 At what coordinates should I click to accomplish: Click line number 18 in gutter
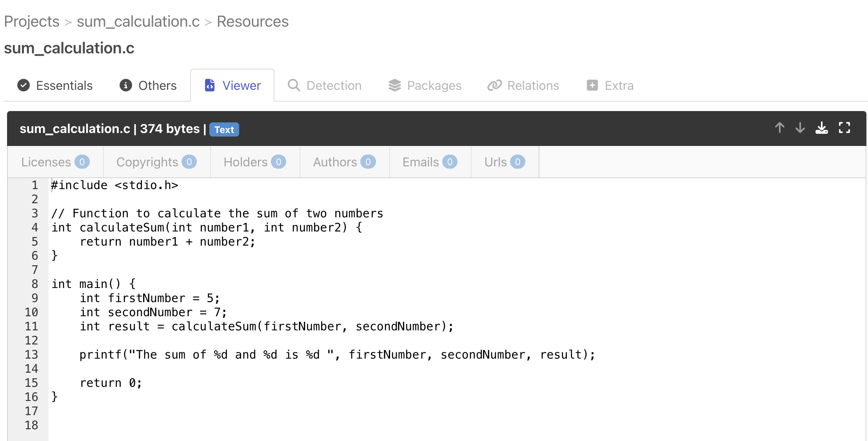click(x=31, y=425)
